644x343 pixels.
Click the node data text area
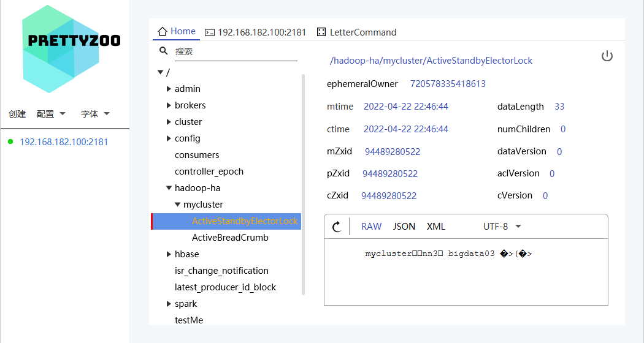click(466, 271)
